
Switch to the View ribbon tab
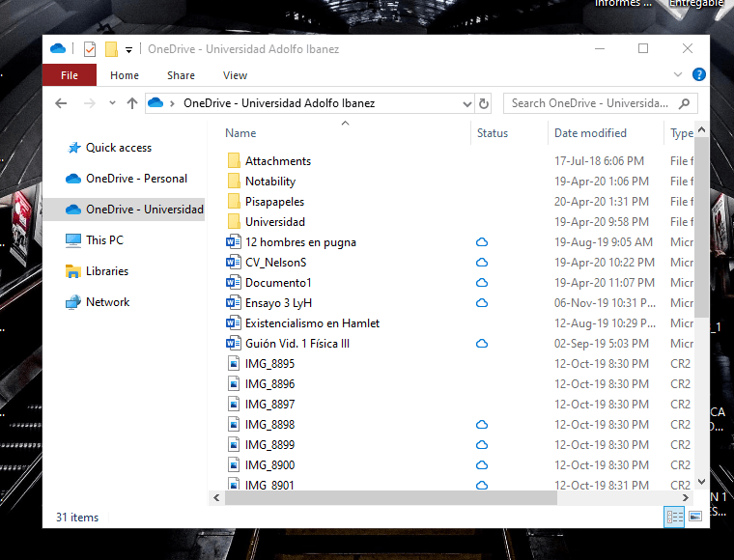pos(235,75)
